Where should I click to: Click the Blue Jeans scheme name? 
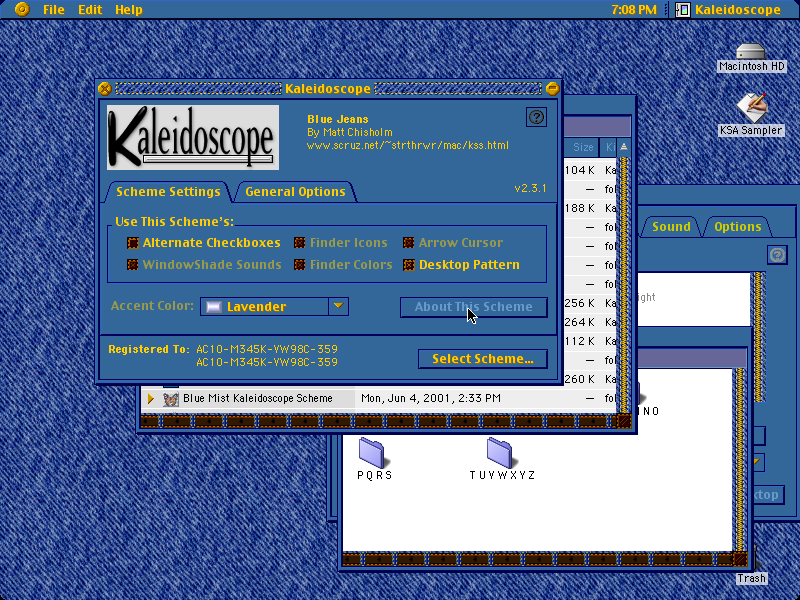click(338, 119)
